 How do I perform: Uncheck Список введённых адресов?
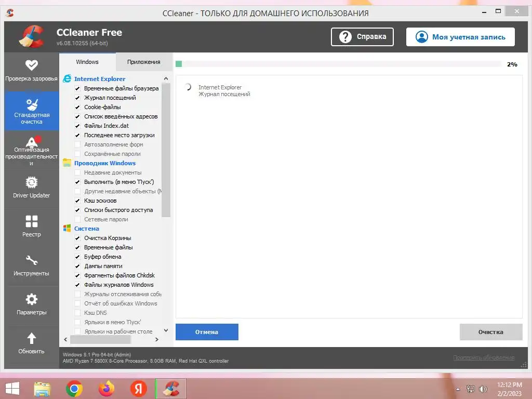(77, 116)
